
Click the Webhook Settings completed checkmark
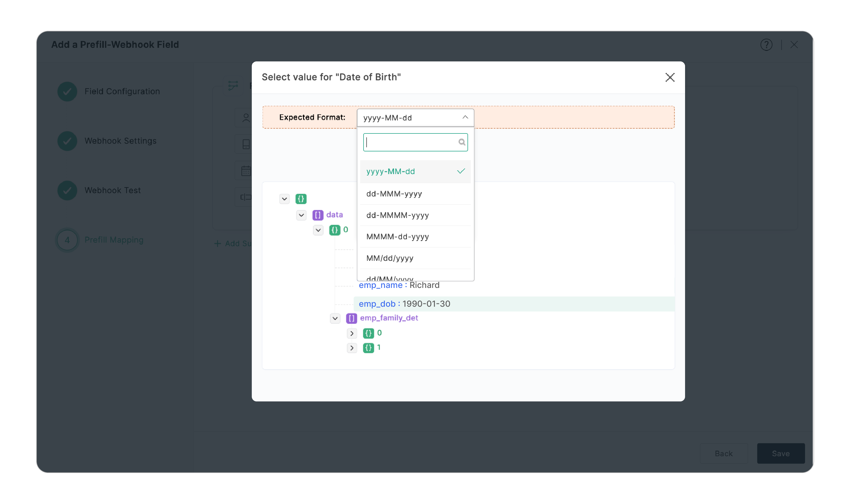coord(67,141)
